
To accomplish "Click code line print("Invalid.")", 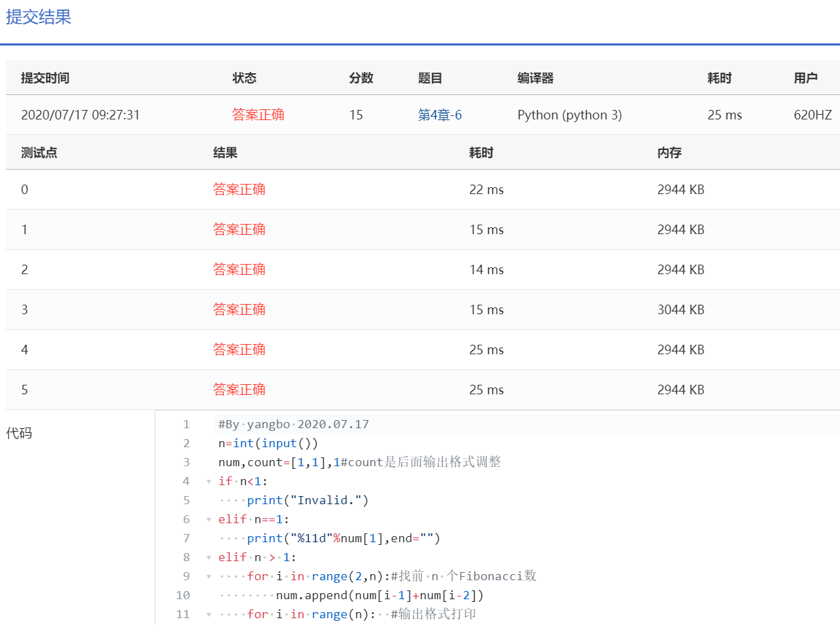I will 308,501.
